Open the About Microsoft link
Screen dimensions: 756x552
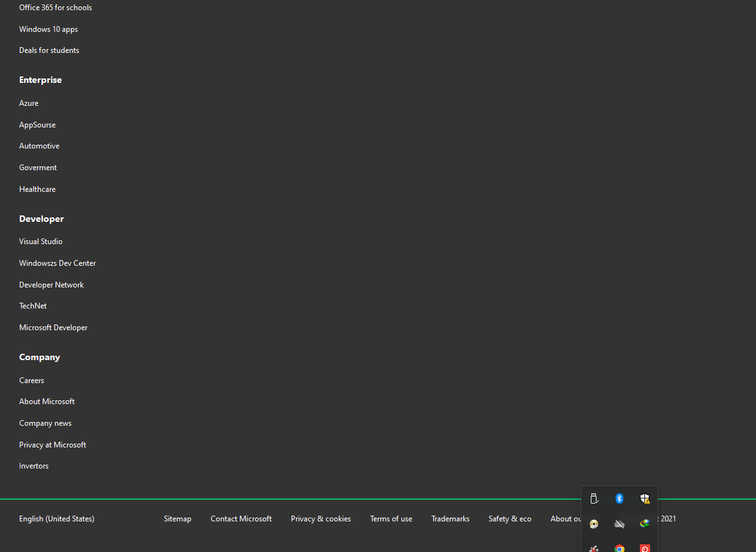pos(47,402)
